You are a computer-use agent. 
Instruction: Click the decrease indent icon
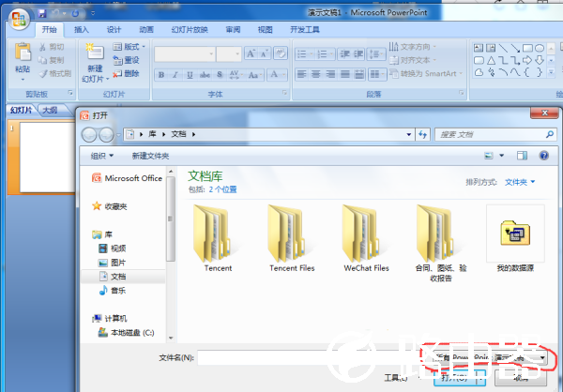pyautogui.click(x=345, y=53)
